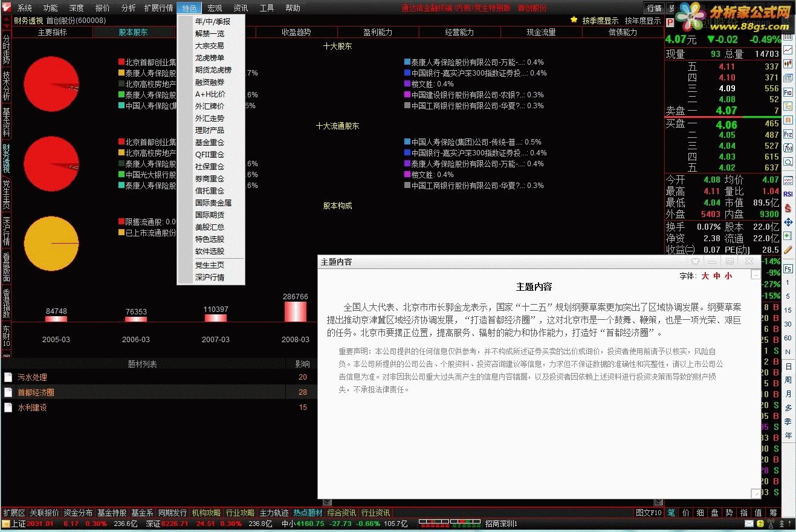Select the 1-minute period button
The height and width of the screenshot is (532, 796).
[x=788, y=282]
